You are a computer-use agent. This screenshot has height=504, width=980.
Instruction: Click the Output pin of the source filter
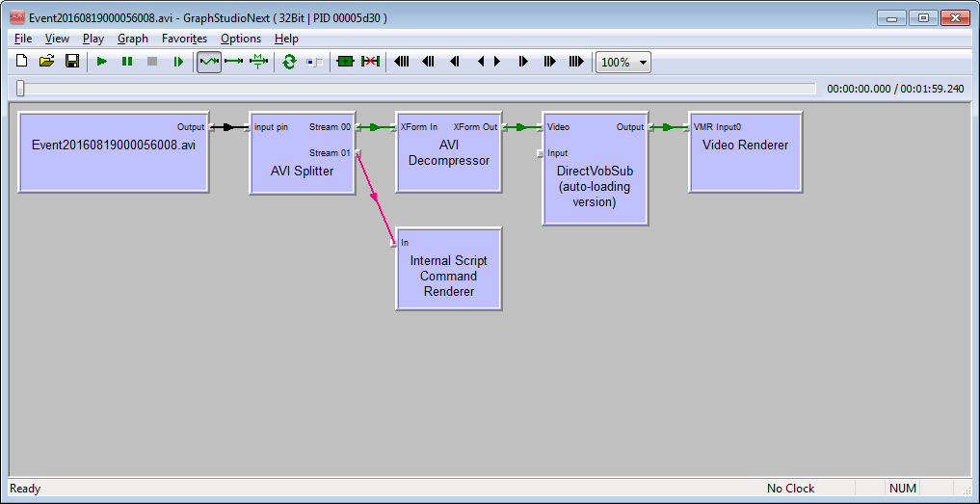[211, 127]
